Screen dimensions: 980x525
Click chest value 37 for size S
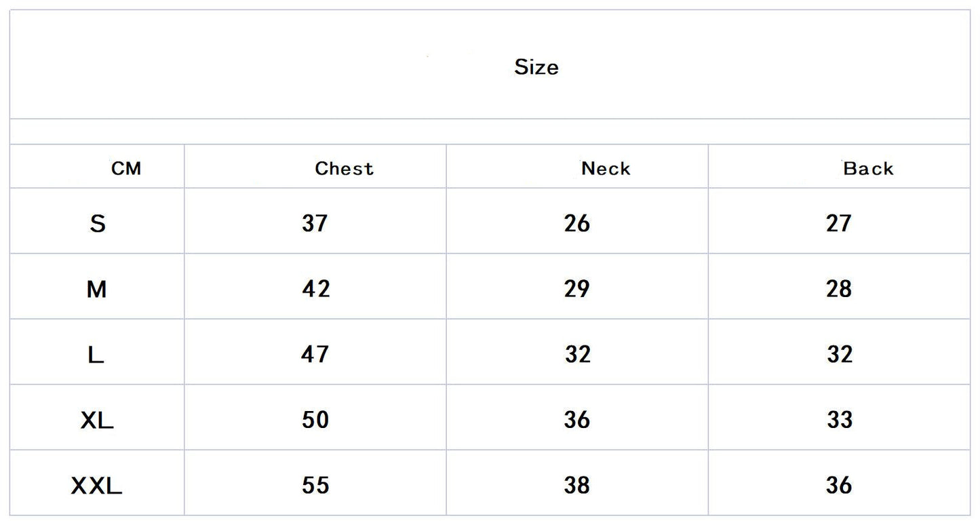[x=315, y=223]
